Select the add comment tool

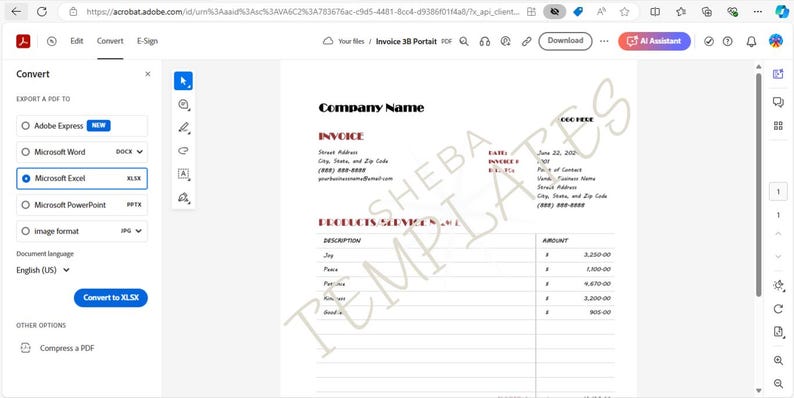coord(183,104)
